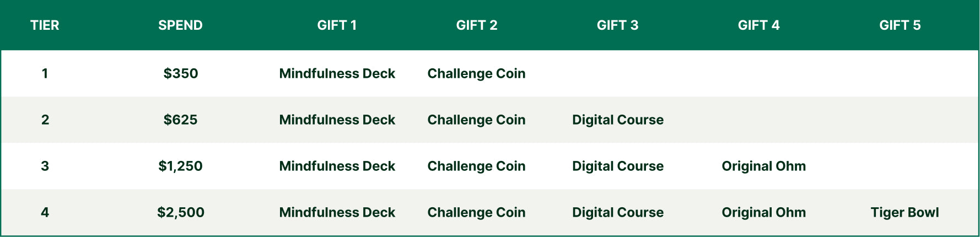980x237 pixels.
Task: Select the GIFT 2 column header
Action: pyautogui.click(x=477, y=25)
